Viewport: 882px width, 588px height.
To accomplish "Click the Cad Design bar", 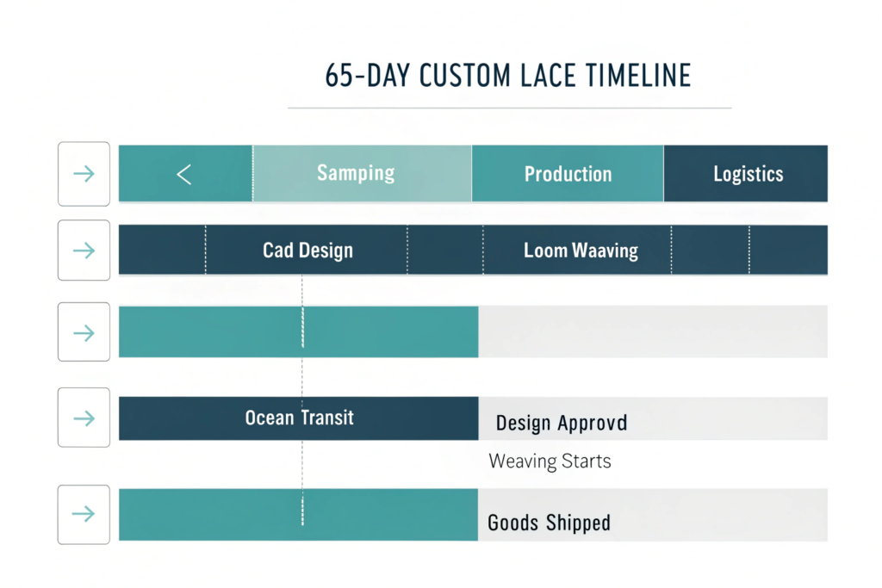I will click(307, 251).
